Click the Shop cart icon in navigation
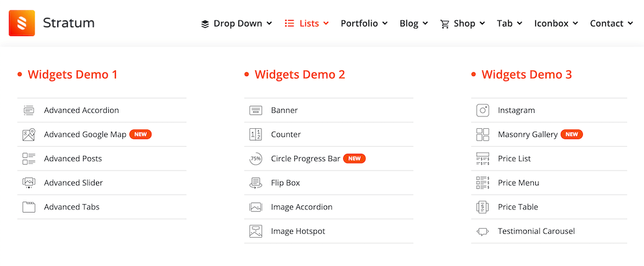The width and height of the screenshot is (644, 266). (445, 24)
